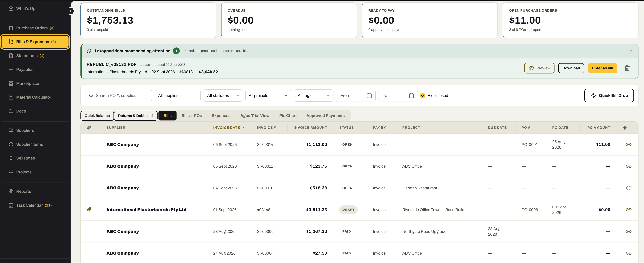
Task: Click the Material Calculator sidebar icon
Action: [x=11, y=97]
